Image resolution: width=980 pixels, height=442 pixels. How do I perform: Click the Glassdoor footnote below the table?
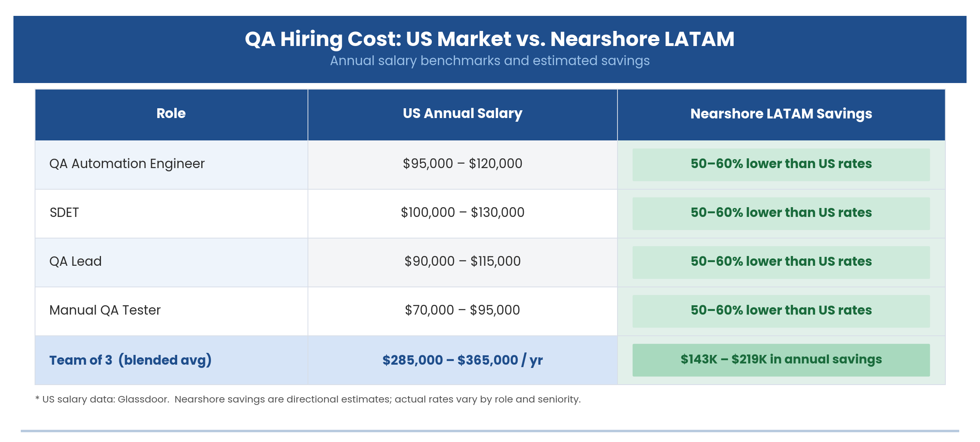pos(308,399)
